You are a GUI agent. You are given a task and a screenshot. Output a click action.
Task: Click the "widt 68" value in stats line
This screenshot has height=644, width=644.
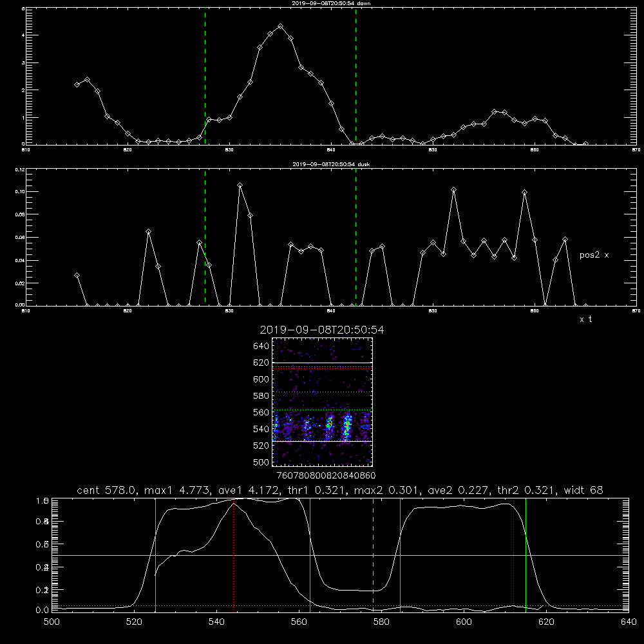[583, 490]
